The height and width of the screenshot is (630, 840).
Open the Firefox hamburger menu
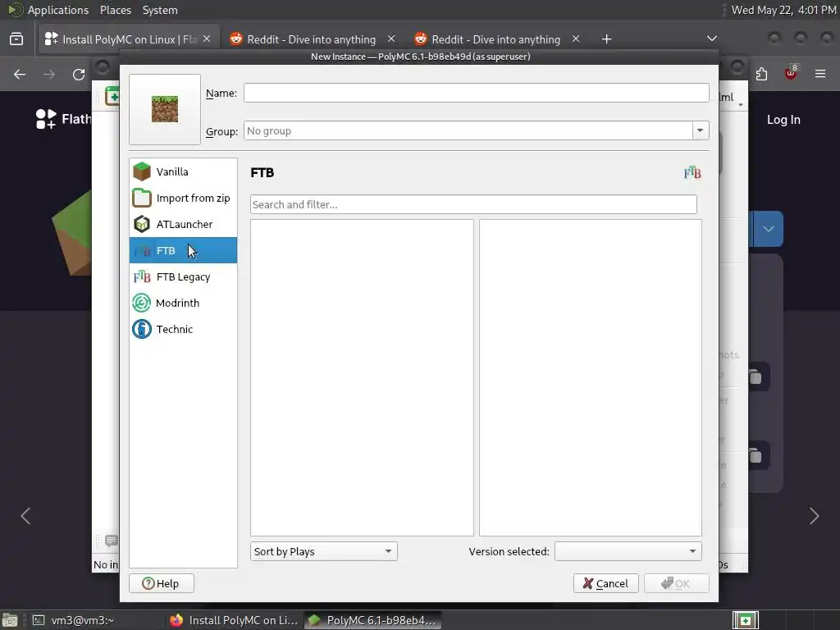[820, 74]
